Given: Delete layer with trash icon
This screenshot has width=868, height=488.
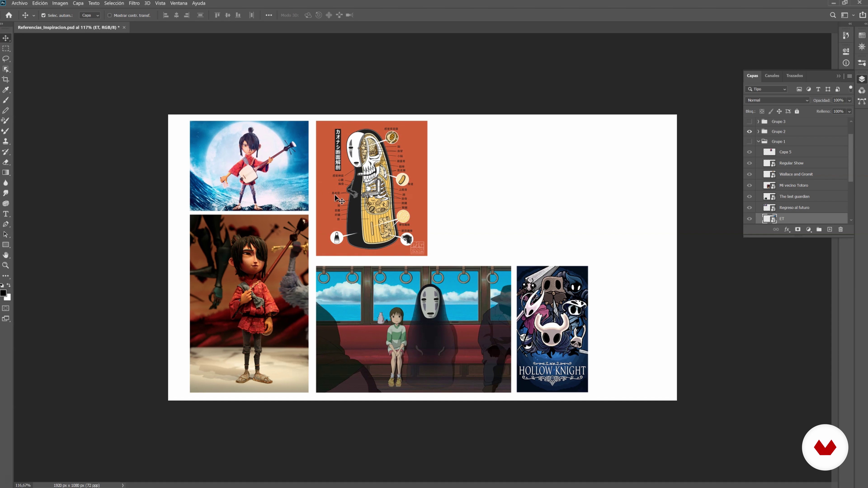Looking at the screenshot, I should (x=840, y=229).
